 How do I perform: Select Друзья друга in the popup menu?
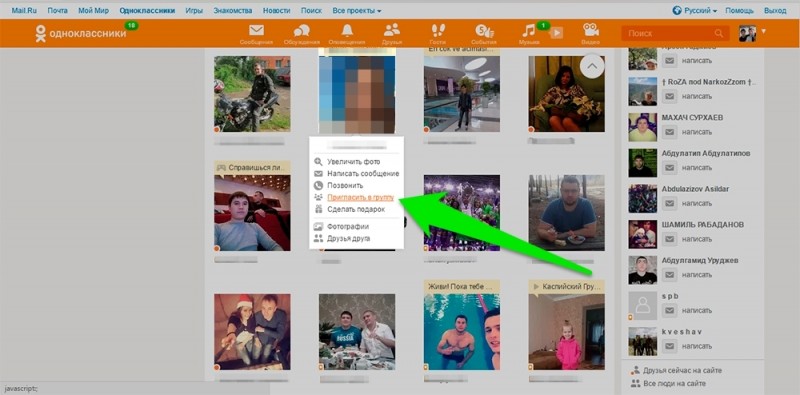[348, 238]
